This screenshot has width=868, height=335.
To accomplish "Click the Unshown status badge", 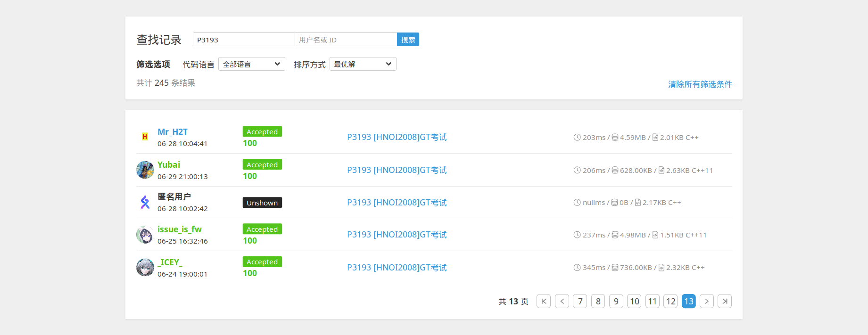I will (x=262, y=203).
